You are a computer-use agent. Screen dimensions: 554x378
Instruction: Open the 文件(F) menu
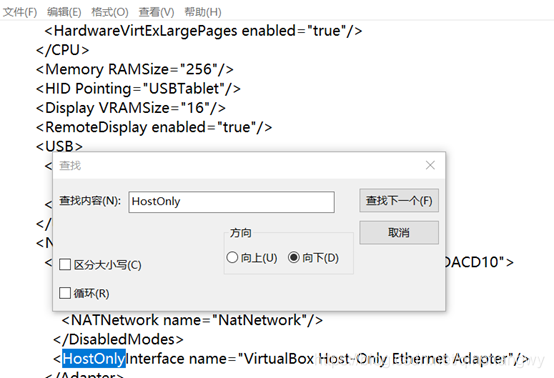(x=20, y=12)
